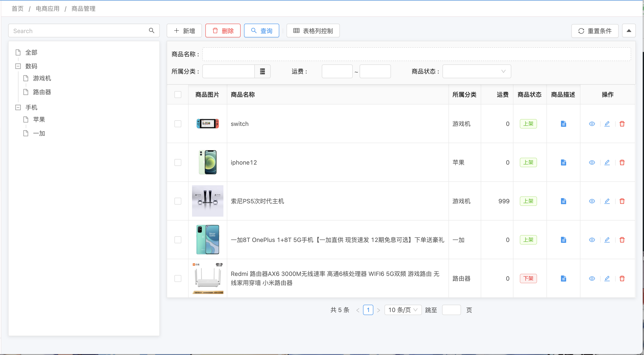Open the 10 条/页 page size dropdown
Image resolution: width=644 pixels, height=355 pixels.
(403, 310)
